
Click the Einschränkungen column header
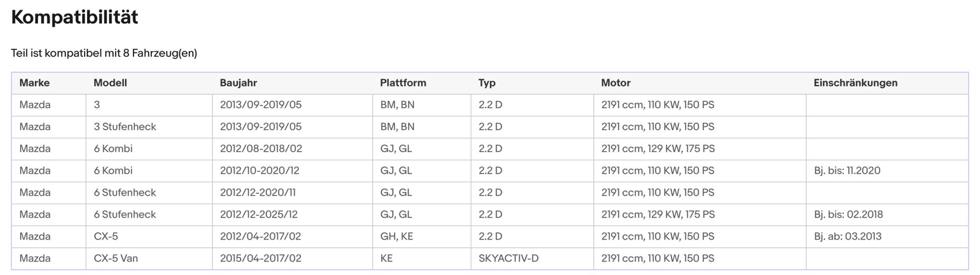pyautogui.click(x=855, y=83)
